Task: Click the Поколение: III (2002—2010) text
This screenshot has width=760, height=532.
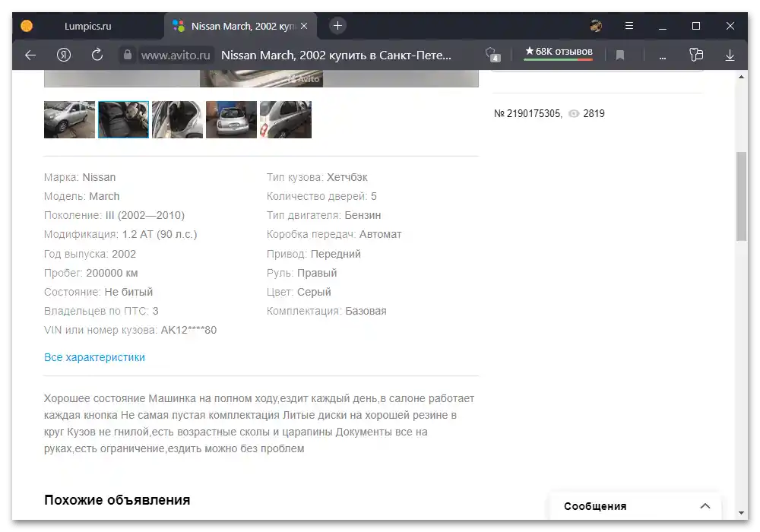Action: tap(115, 215)
